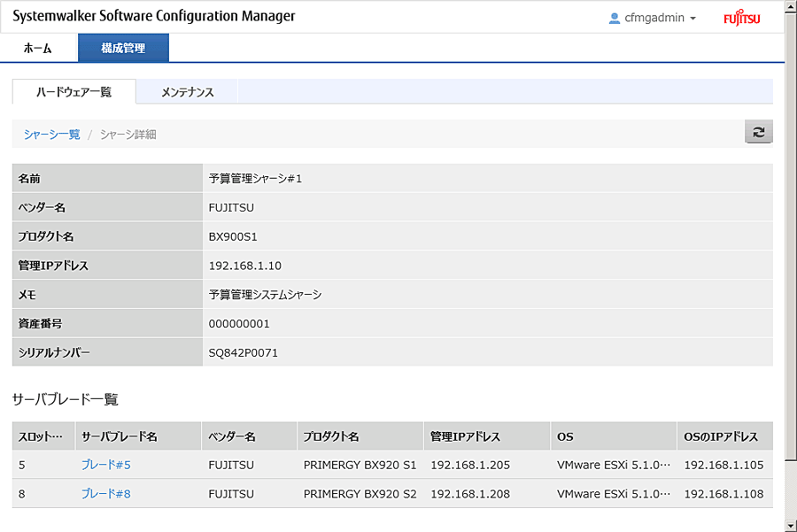Click the server blade list 管理IPアドレス column header
The image size is (797, 532).
pos(487,436)
